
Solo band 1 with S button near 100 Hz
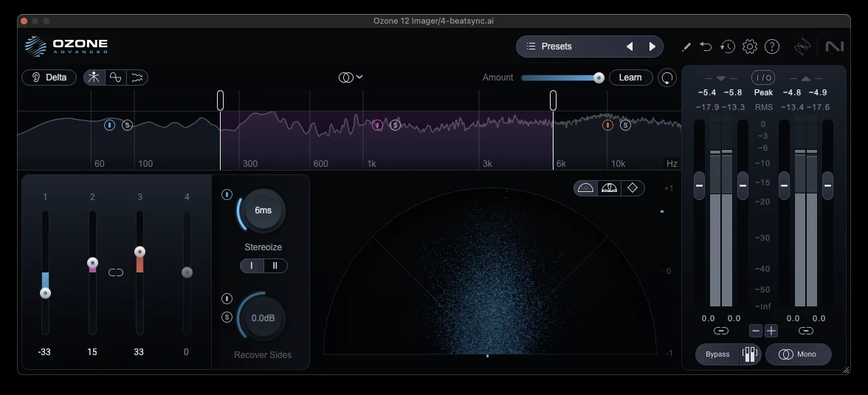pyautogui.click(x=127, y=126)
